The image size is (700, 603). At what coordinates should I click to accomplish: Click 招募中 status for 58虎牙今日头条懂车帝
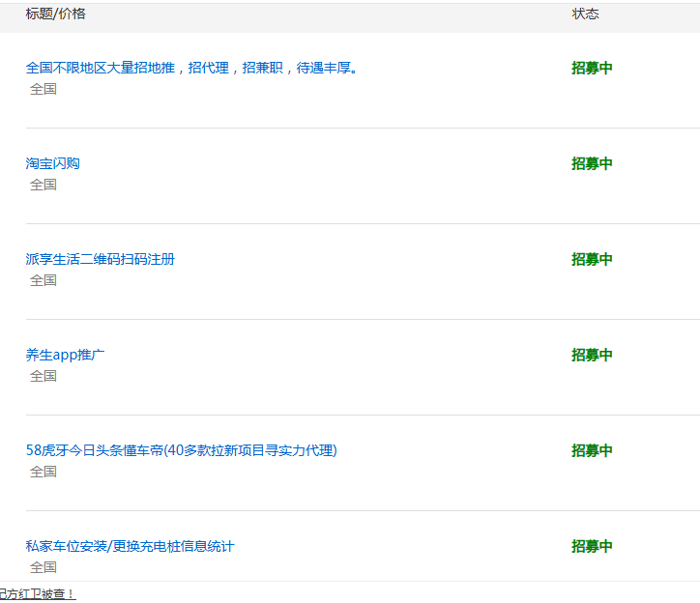coord(592,450)
